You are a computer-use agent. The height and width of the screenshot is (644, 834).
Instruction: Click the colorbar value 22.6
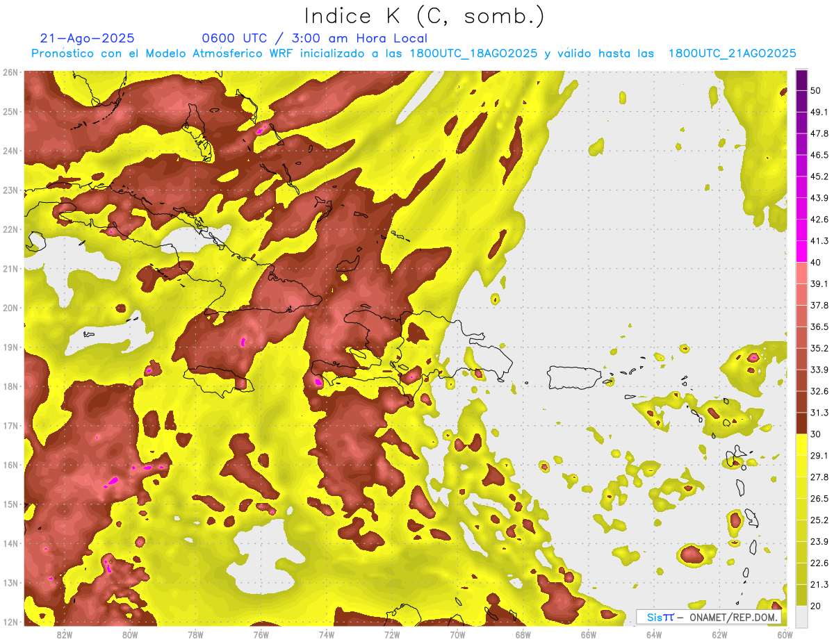click(x=820, y=564)
